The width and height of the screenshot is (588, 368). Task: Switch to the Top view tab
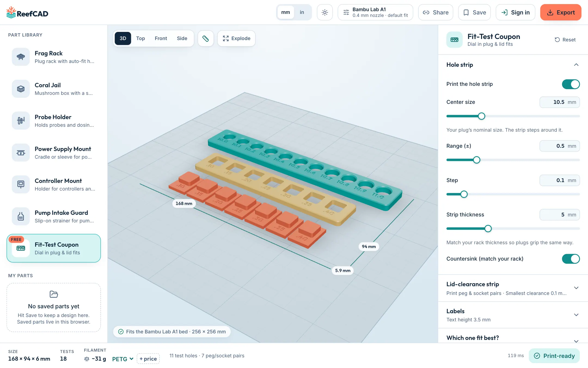point(140,38)
